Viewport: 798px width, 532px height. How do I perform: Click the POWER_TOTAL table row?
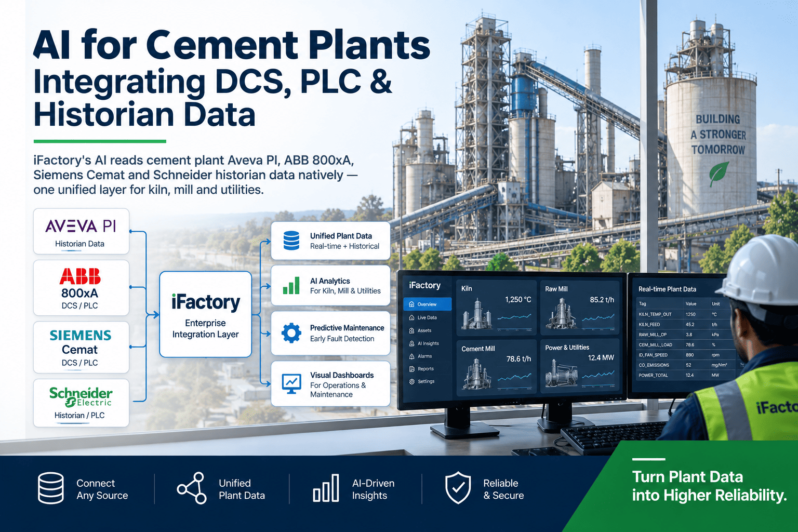point(686,375)
